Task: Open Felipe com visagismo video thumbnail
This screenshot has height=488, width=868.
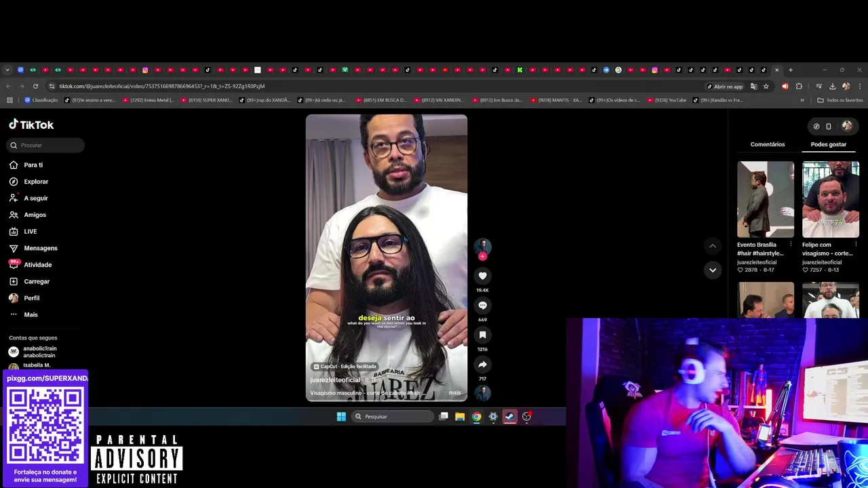Action: point(831,199)
